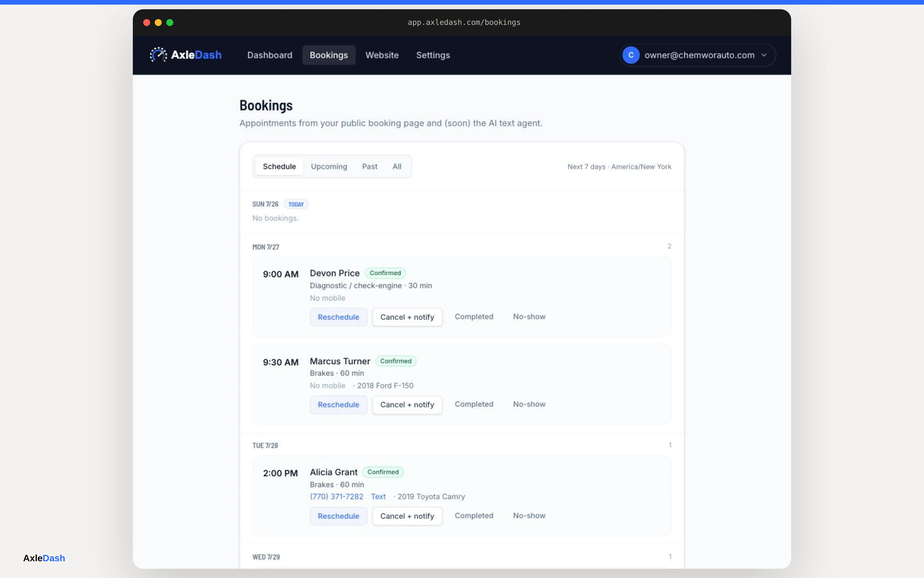
Task: Click the WED 7/29 day header
Action: click(x=266, y=557)
